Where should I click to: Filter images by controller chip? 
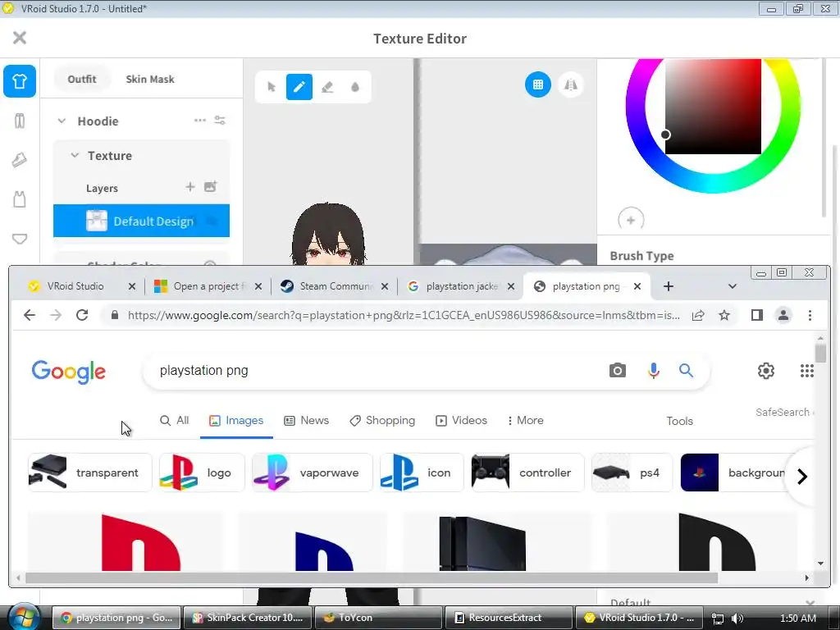(x=527, y=472)
